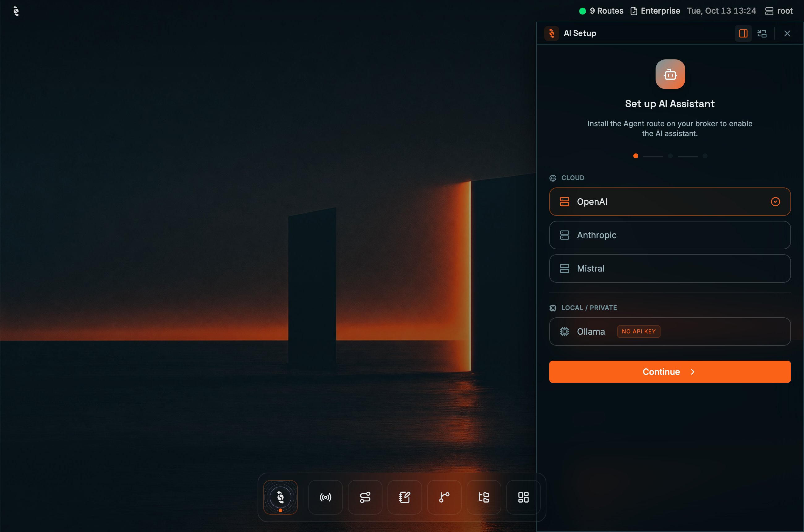Open the notepad edit dock icon
This screenshot has width=804, height=532.
pos(404,497)
